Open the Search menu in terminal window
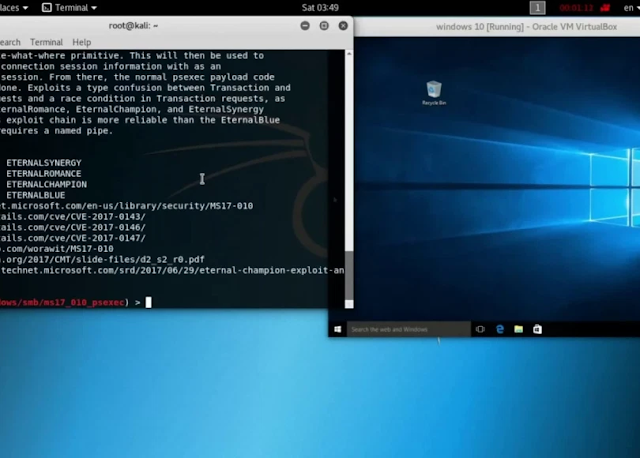640x458 pixels. click(x=10, y=42)
